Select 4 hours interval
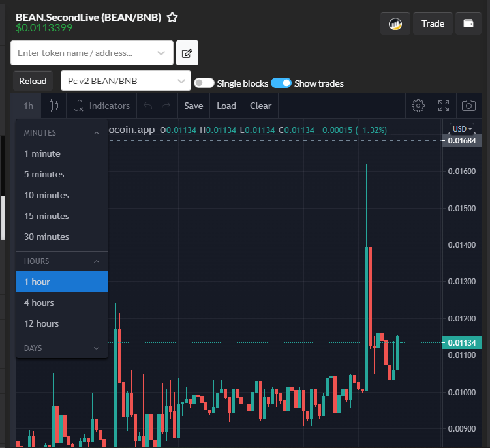Image resolution: width=490 pixels, height=448 pixels. [x=62, y=303]
